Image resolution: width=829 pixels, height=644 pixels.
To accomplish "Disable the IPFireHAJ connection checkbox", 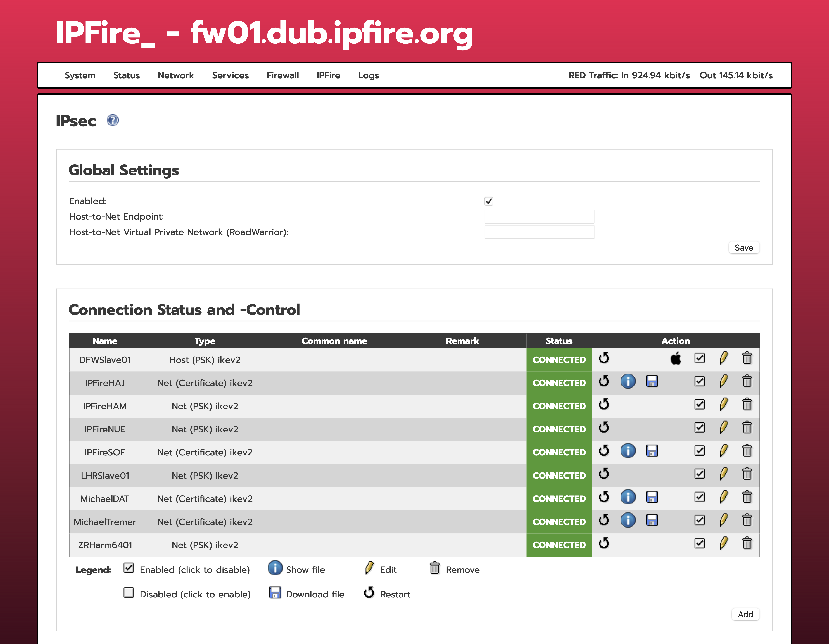I will click(x=700, y=381).
